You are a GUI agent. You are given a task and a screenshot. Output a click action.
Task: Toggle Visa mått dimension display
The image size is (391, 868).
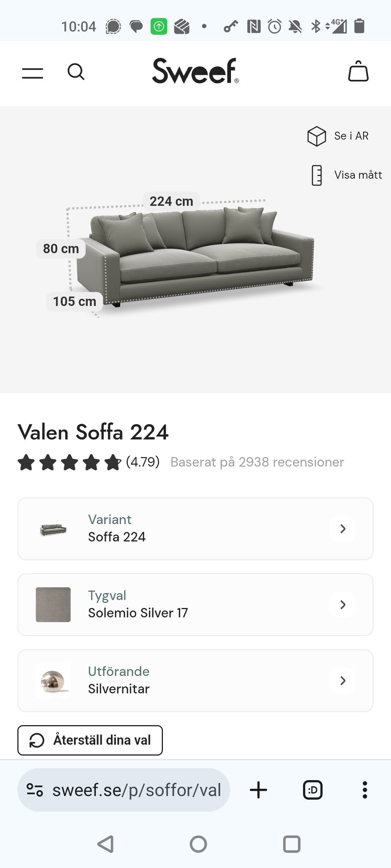(358, 175)
